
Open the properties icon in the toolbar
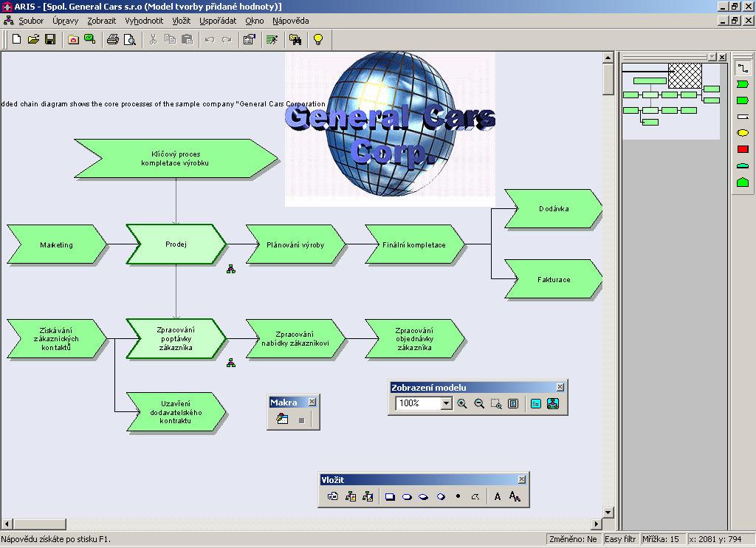pyautogui.click(x=250, y=40)
